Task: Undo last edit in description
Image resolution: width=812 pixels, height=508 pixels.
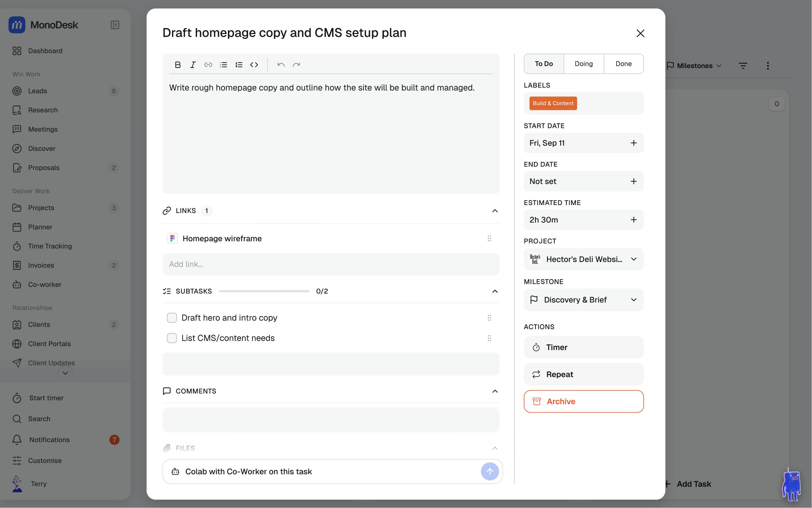Action: point(281,65)
